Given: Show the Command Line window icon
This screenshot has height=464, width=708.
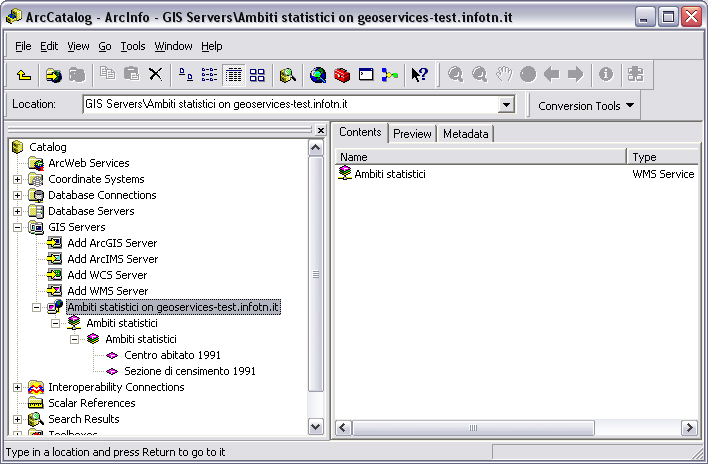Looking at the screenshot, I should 366,74.
